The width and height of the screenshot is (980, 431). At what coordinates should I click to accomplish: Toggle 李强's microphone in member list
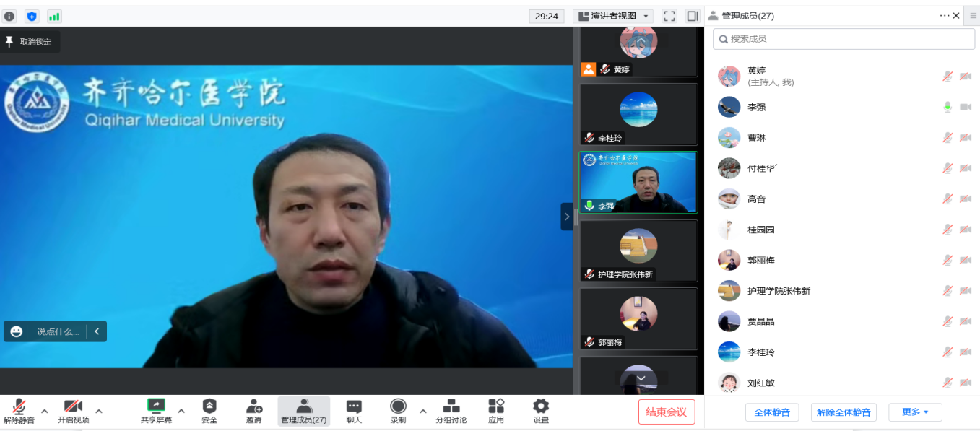948,107
